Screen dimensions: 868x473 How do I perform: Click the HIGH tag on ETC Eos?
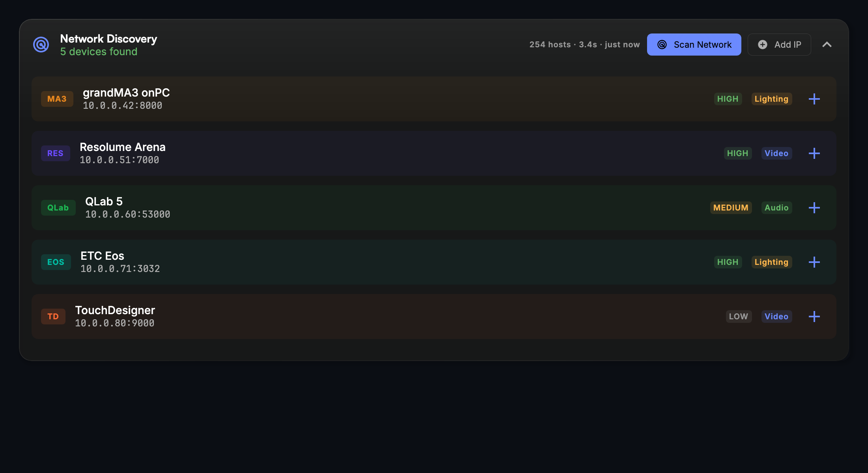coord(728,262)
